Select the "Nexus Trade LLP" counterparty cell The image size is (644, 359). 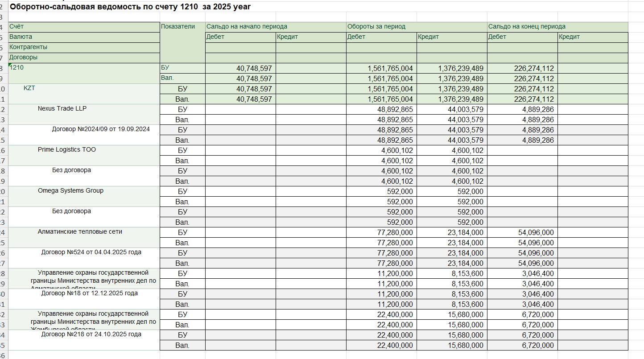tap(84, 114)
